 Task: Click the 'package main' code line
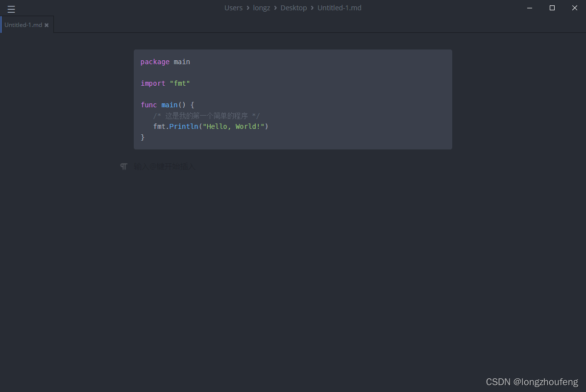click(165, 62)
